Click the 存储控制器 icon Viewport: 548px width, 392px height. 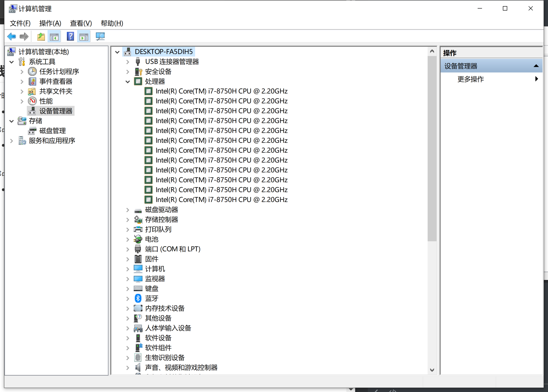[138, 219]
